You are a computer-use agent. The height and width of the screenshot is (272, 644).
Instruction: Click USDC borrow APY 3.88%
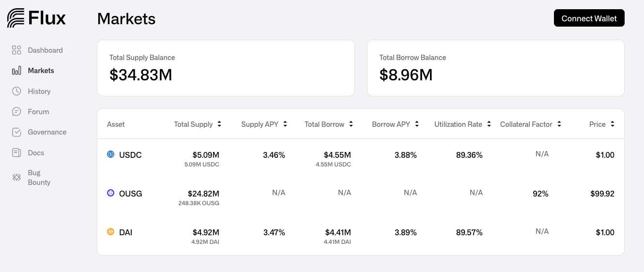[x=406, y=155]
